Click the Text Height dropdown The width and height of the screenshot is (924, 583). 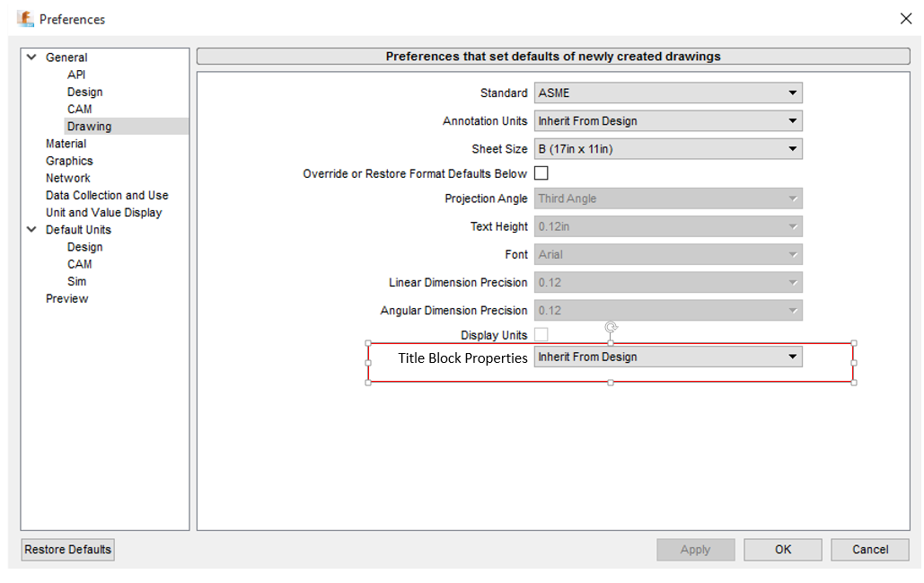668,226
